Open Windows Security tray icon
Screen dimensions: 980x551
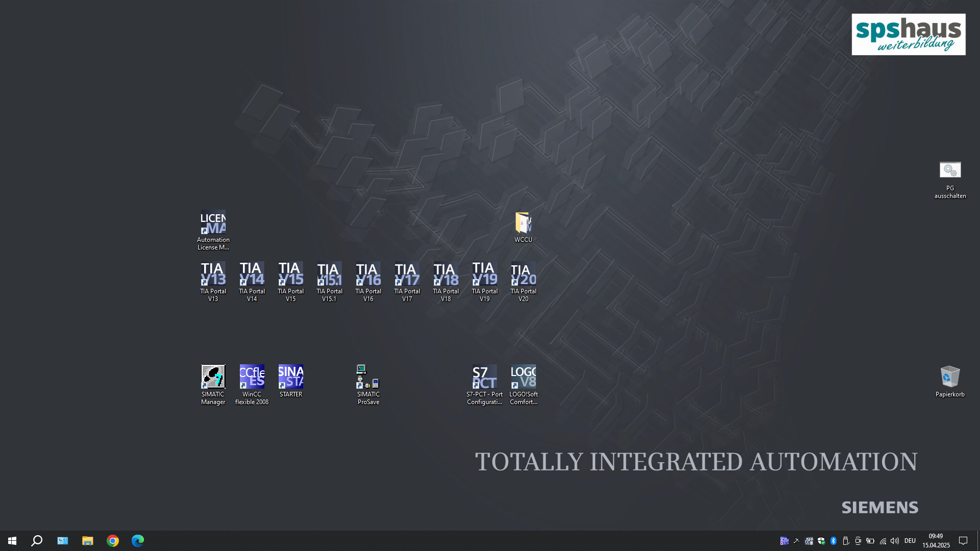tap(821, 541)
